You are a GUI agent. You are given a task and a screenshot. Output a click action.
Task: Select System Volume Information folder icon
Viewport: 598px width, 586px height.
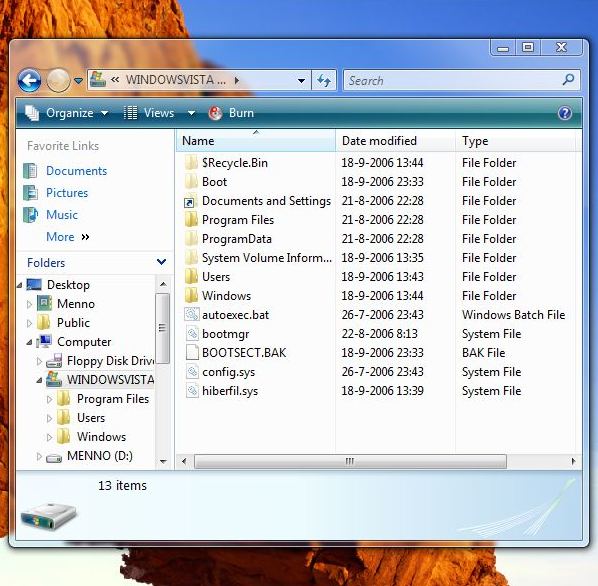click(x=191, y=258)
